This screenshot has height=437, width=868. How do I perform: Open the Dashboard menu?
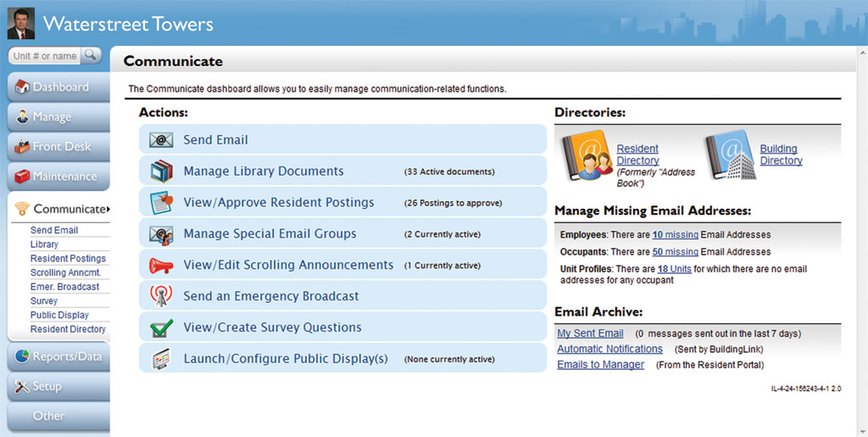(58, 87)
